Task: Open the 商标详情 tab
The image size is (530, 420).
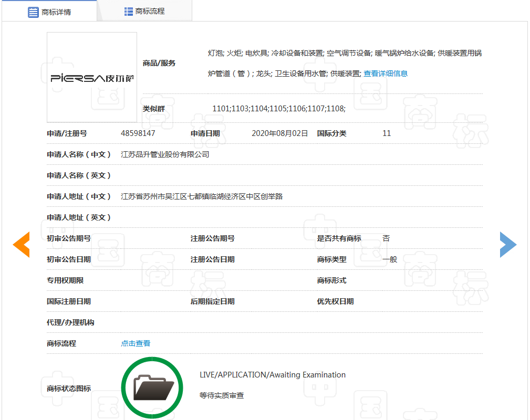Action: tap(49, 12)
